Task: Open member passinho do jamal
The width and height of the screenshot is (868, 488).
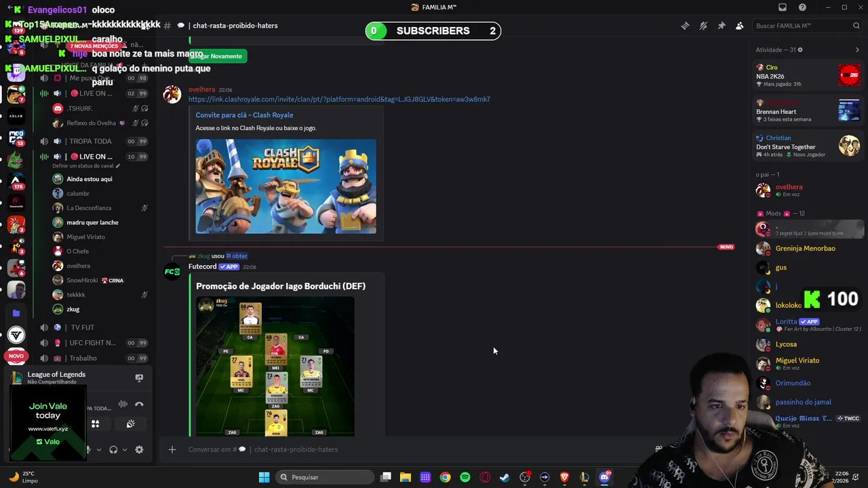Action: [808, 402]
